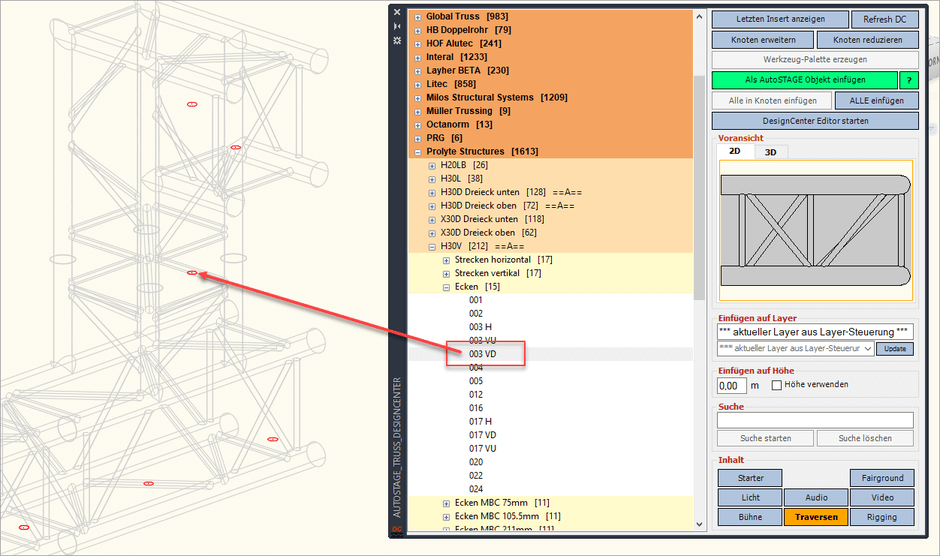Click Werkzeug-Palette erzeugen button
Image resolution: width=940 pixels, height=556 pixels.
click(815, 59)
